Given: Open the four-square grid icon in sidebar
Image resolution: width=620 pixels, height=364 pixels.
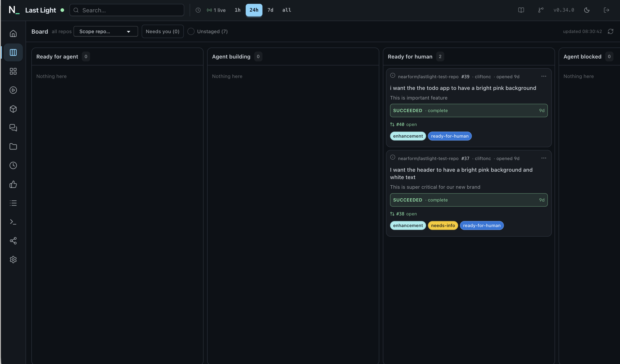Looking at the screenshot, I should click(13, 71).
